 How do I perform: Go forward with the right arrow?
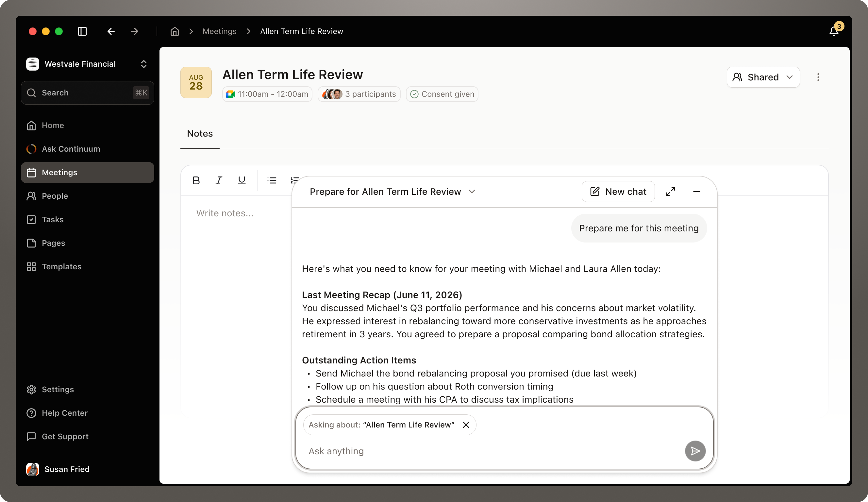135,31
